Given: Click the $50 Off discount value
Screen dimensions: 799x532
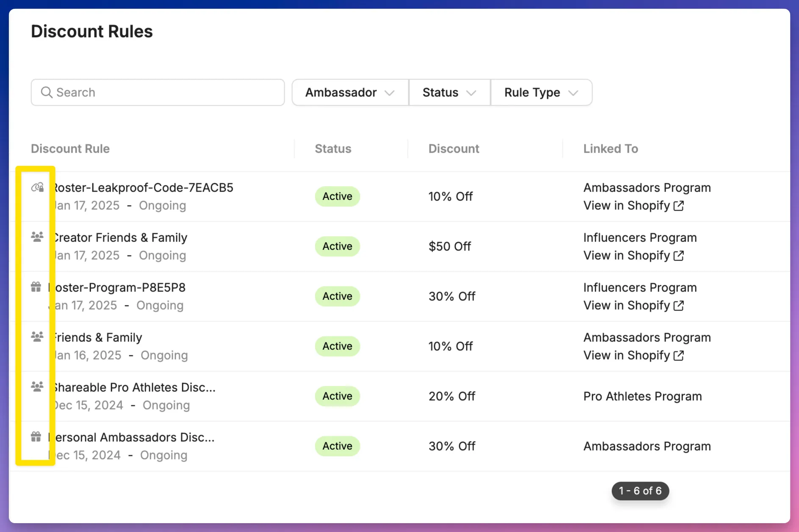Looking at the screenshot, I should pos(450,246).
